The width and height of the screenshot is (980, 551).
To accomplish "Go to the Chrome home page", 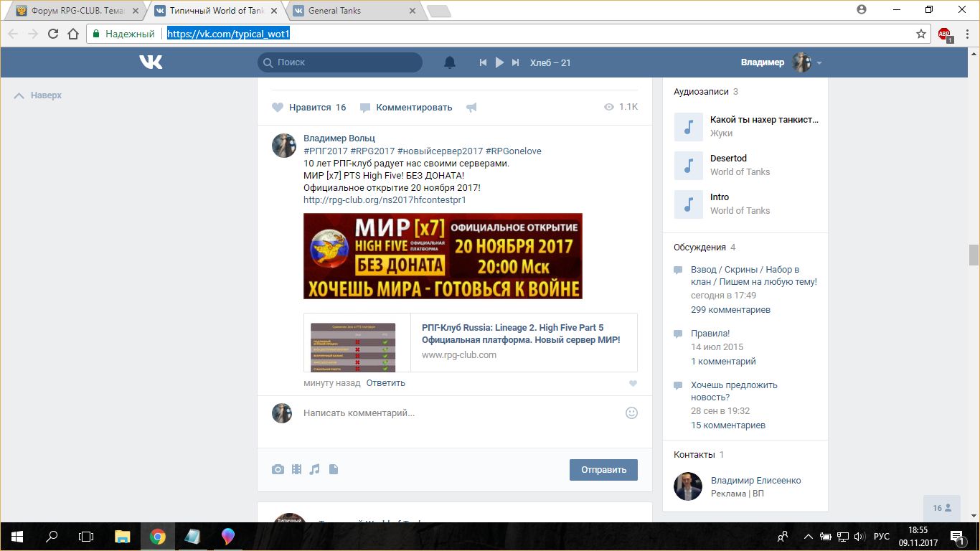I will click(73, 34).
